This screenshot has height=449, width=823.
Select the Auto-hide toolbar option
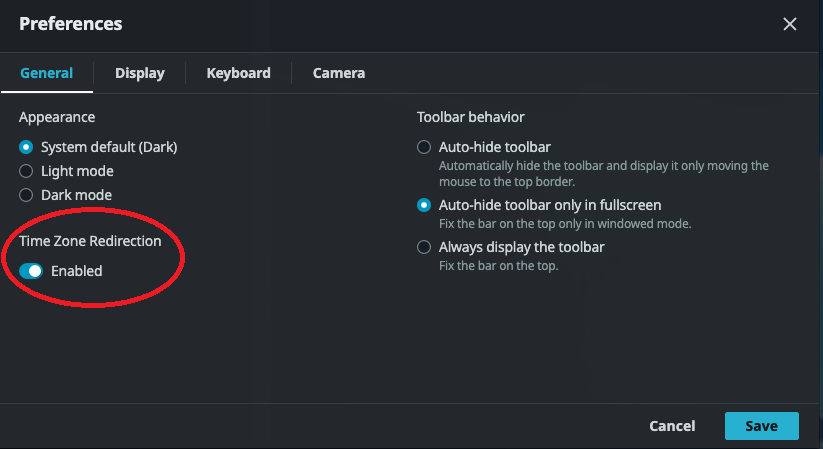coord(424,147)
